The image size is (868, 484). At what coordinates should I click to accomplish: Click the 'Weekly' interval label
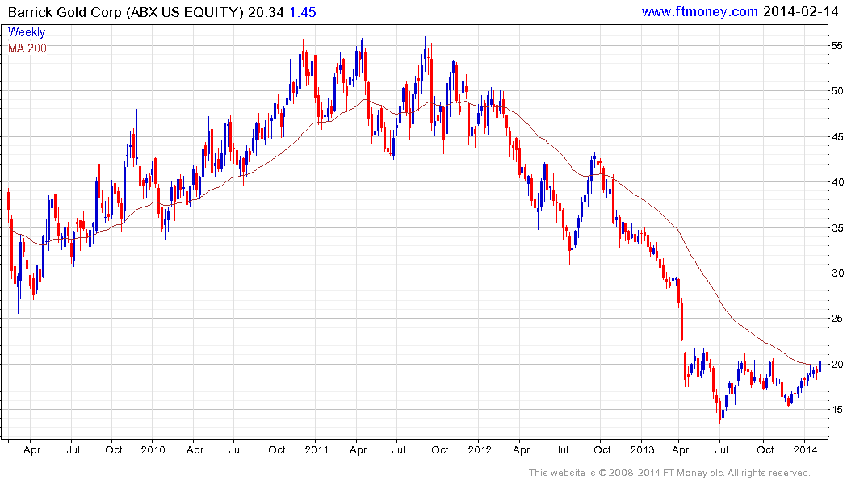pyautogui.click(x=27, y=32)
